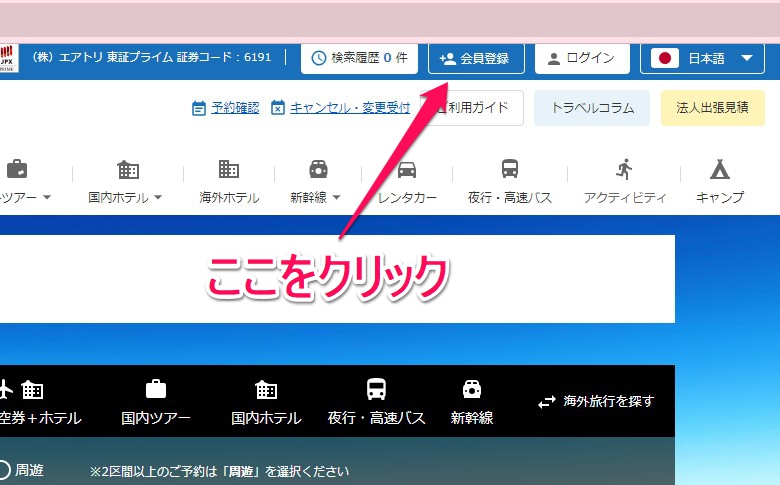Switch to the 国内ツアー tab in black bar
Screen dimensions: 780x485
156,402
